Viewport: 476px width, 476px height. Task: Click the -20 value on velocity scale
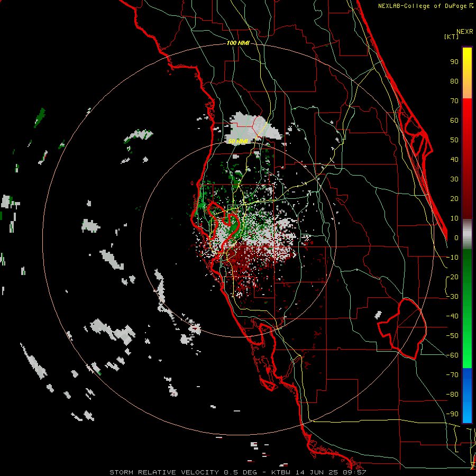(x=453, y=277)
